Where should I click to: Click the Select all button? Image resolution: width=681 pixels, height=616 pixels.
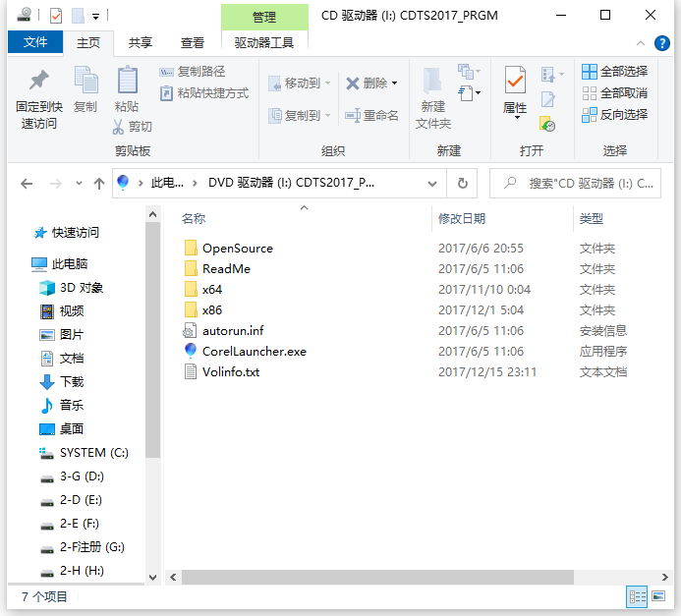click(x=614, y=71)
